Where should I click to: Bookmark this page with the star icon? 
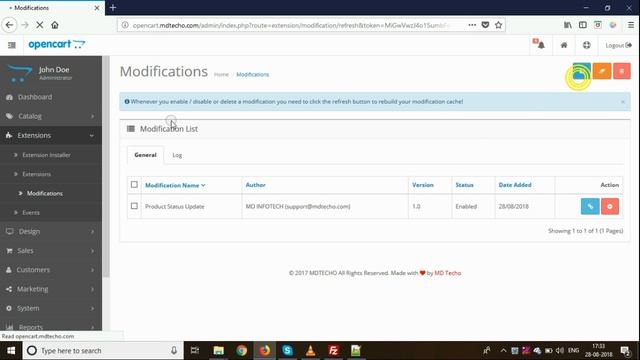[x=498, y=25]
